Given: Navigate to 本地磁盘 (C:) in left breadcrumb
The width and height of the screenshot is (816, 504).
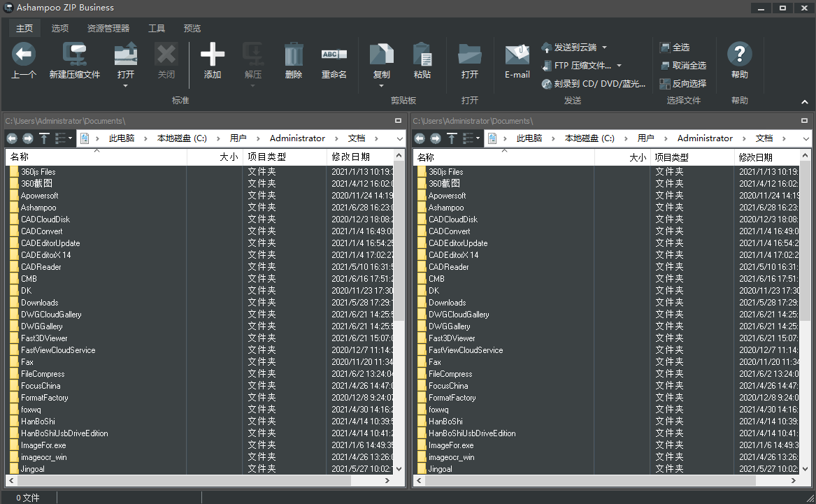Looking at the screenshot, I should 182,138.
